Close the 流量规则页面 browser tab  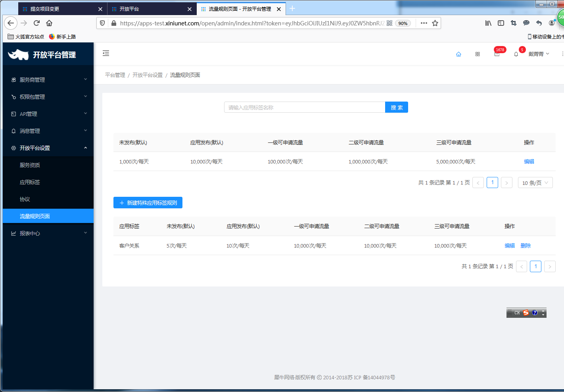pyautogui.click(x=279, y=9)
